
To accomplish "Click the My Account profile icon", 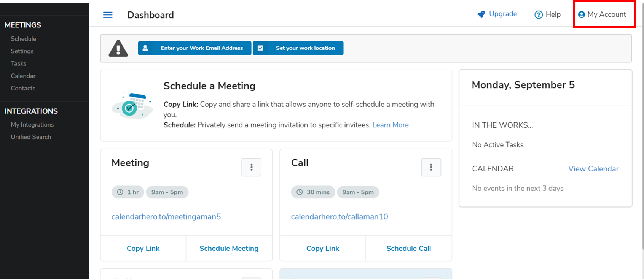I will coord(582,14).
